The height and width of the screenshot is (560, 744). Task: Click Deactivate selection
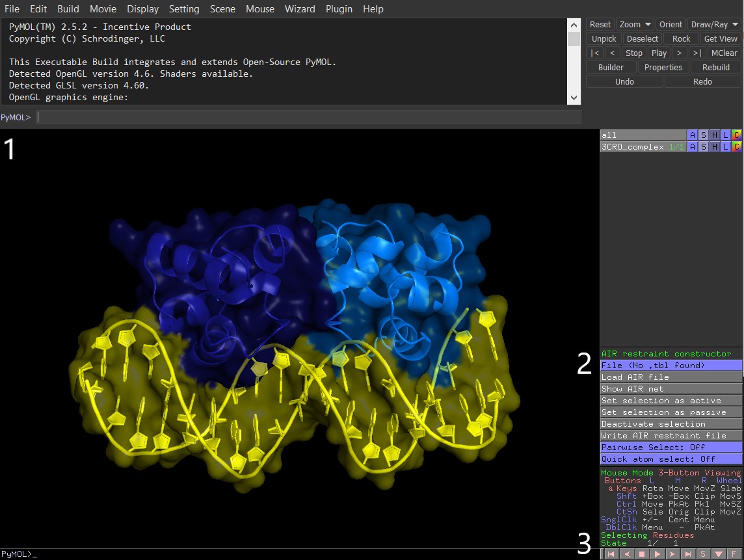click(x=671, y=424)
